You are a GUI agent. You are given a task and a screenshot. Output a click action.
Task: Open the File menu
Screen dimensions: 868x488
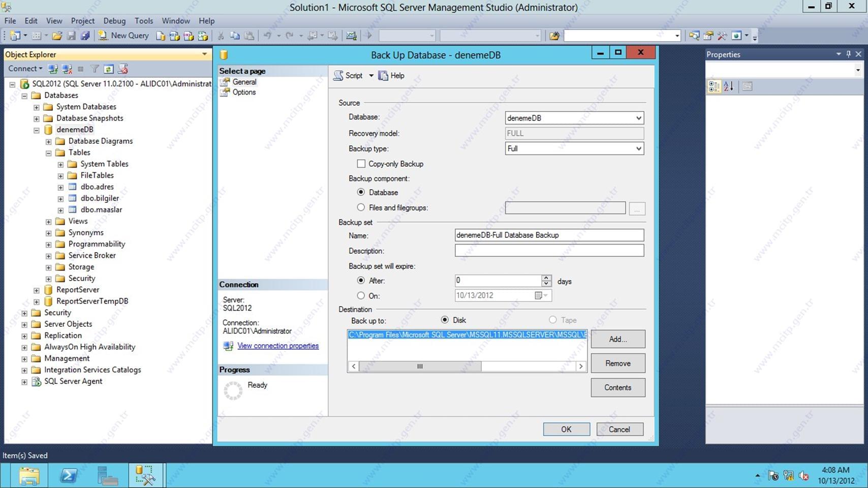point(10,21)
